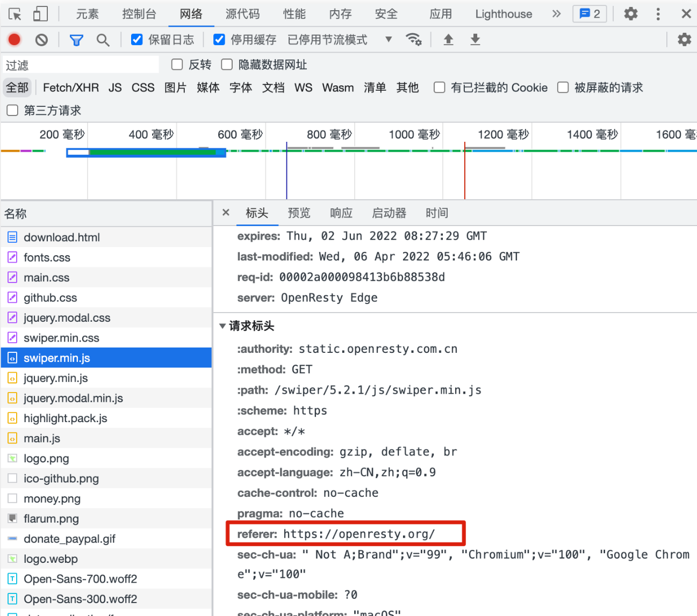Click the 名称 column header
The height and width of the screenshot is (616, 697).
tap(106, 214)
